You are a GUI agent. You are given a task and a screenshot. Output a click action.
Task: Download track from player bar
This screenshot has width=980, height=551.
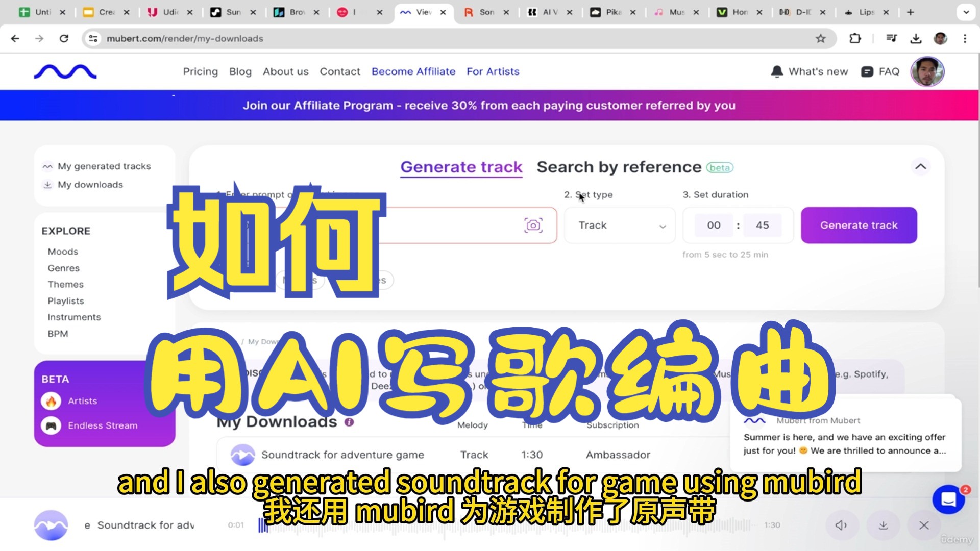click(x=883, y=525)
